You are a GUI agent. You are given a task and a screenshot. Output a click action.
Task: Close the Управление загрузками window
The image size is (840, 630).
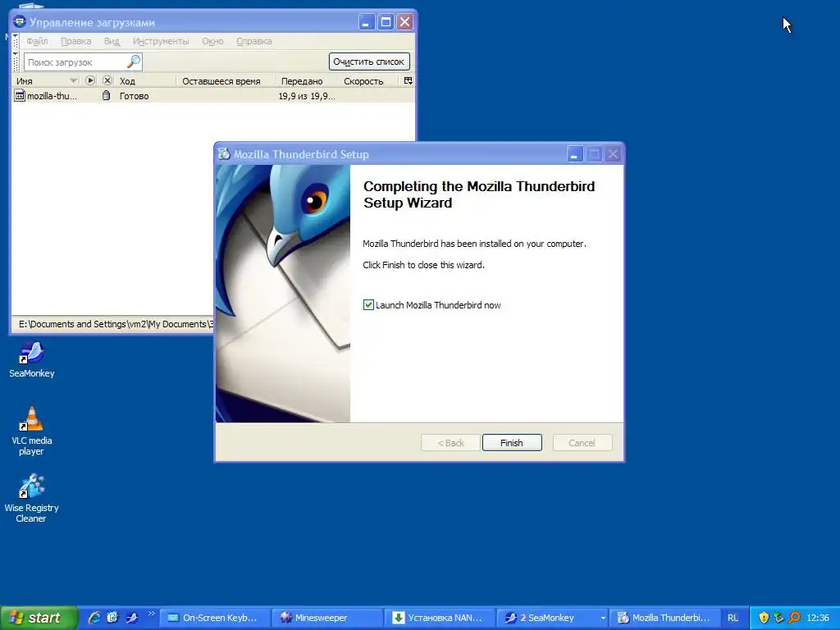(x=405, y=22)
